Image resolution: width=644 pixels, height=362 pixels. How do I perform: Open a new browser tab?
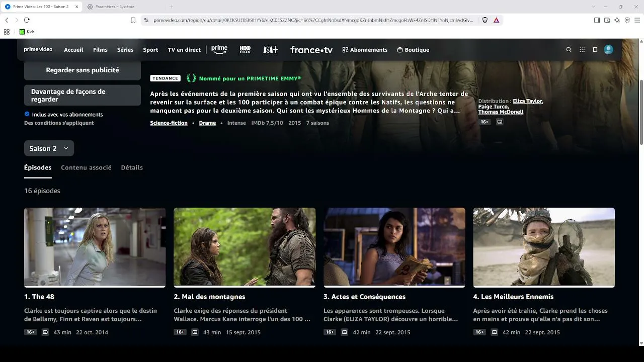click(x=171, y=7)
